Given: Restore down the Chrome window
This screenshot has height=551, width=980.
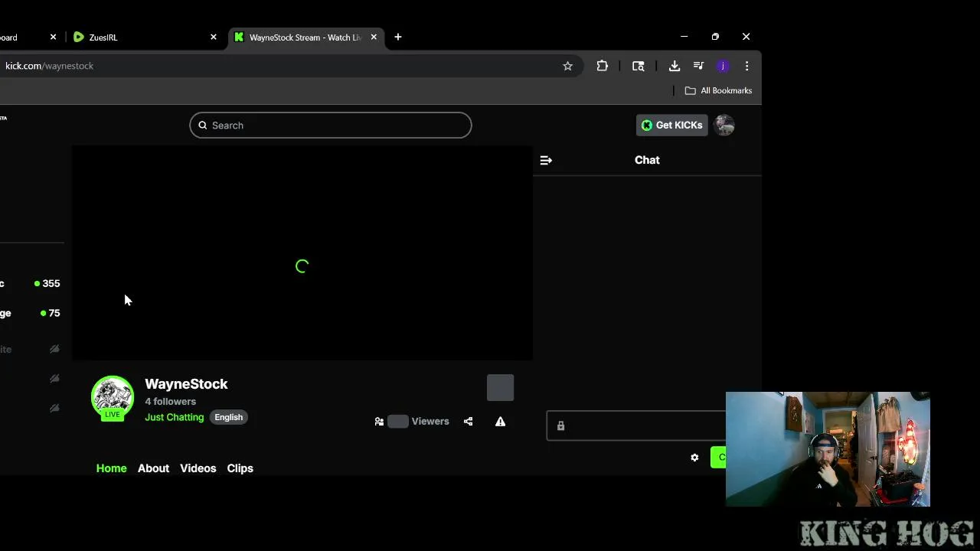Looking at the screenshot, I should [715, 37].
